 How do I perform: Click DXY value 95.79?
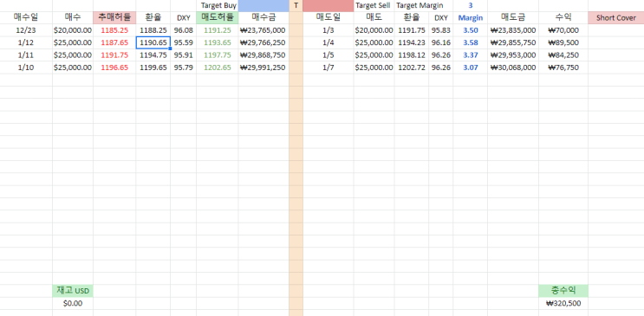[x=183, y=68]
